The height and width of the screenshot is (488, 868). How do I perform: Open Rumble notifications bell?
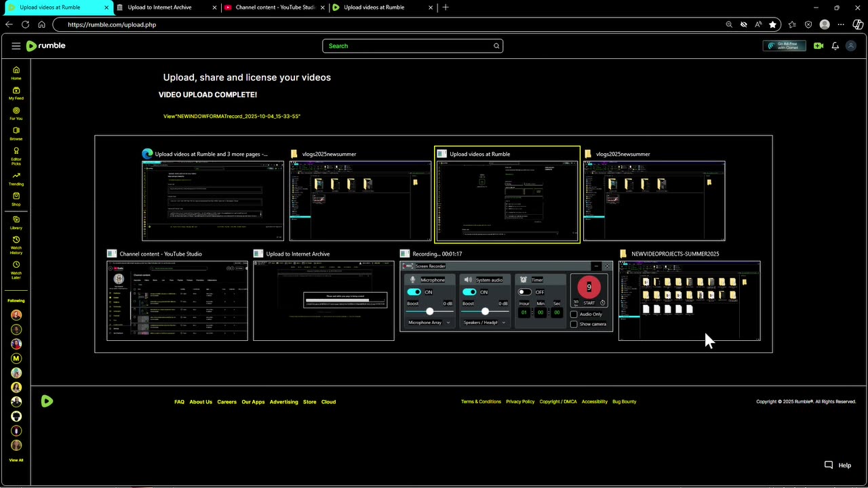pyautogui.click(x=835, y=46)
